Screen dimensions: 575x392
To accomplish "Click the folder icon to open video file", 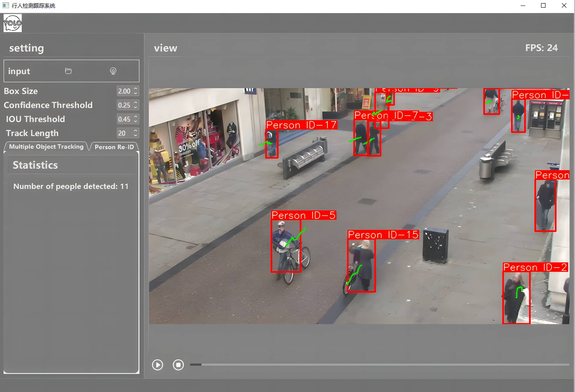I will point(68,71).
